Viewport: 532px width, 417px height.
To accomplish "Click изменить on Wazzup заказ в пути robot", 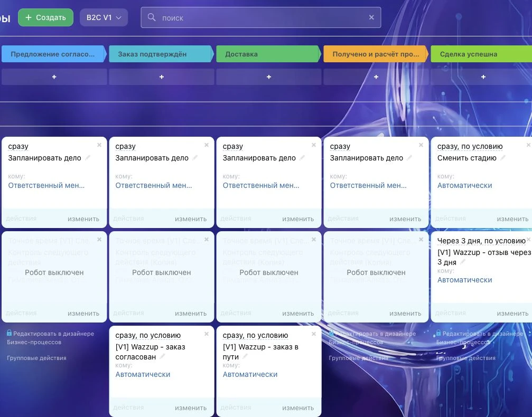I will point(298,408).
